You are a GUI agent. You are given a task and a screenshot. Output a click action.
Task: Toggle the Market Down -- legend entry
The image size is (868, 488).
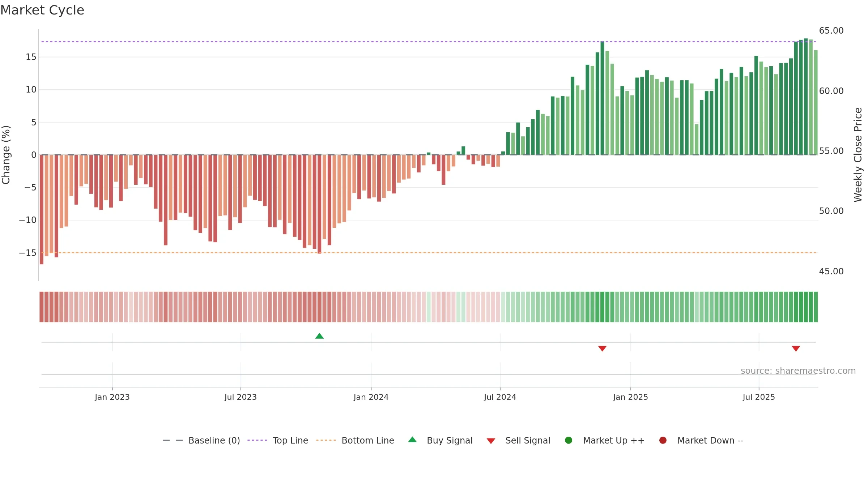point(701,440)
